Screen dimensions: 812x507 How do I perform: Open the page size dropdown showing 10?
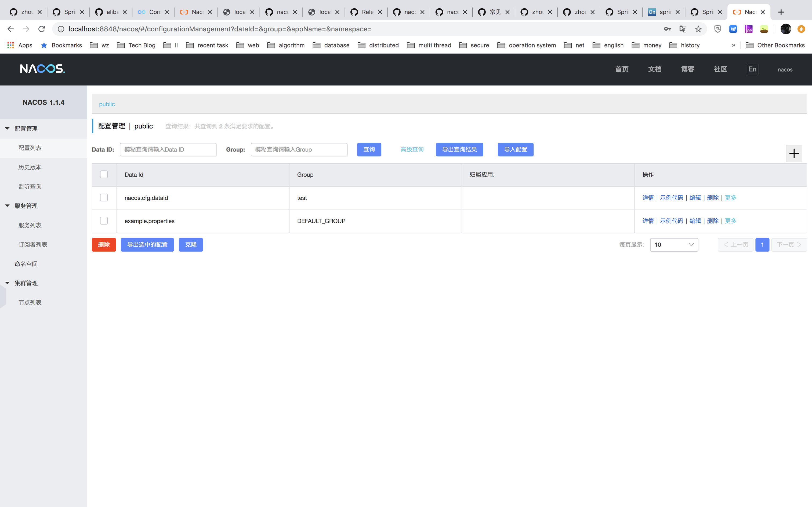(x=674, y=244)
